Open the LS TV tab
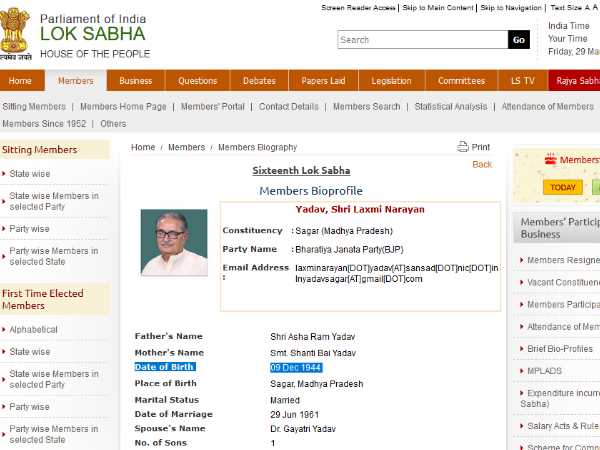The width and height of the screenshot is (600, 450). 523,81
